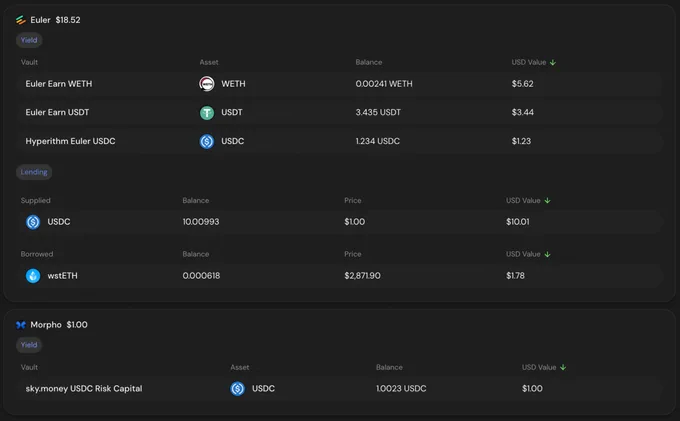Click the Vault column header under Euler
Image resolution: width=680 pixels, height=421 pixels.
click(29, 62)
